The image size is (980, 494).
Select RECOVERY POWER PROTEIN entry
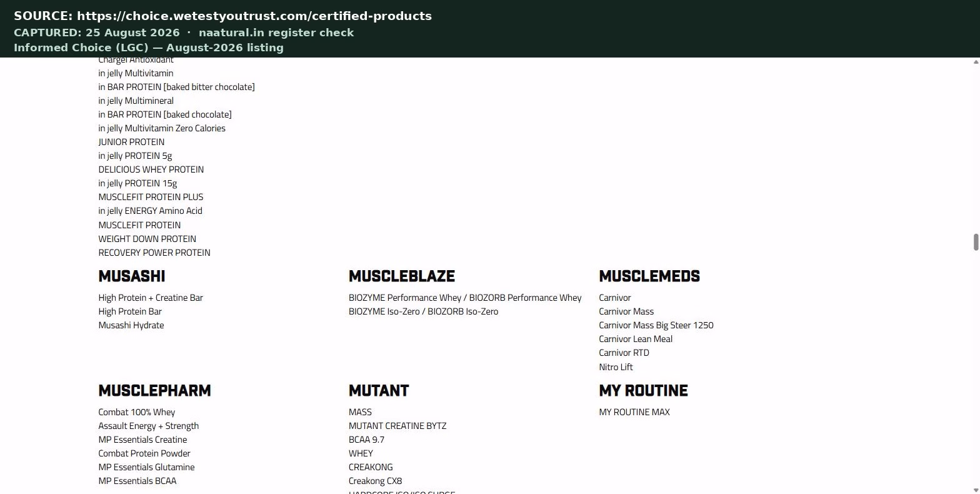point(154,253)
